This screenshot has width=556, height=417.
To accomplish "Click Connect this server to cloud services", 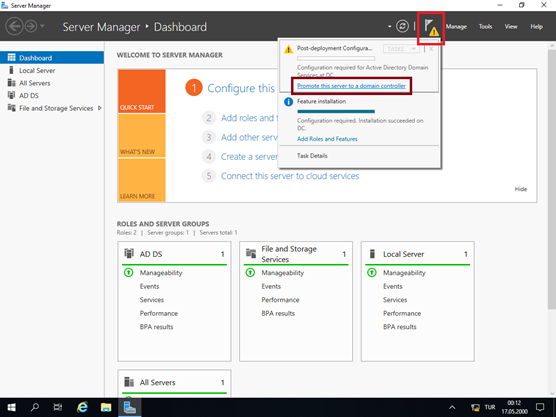I will click(x=290, y=176).
